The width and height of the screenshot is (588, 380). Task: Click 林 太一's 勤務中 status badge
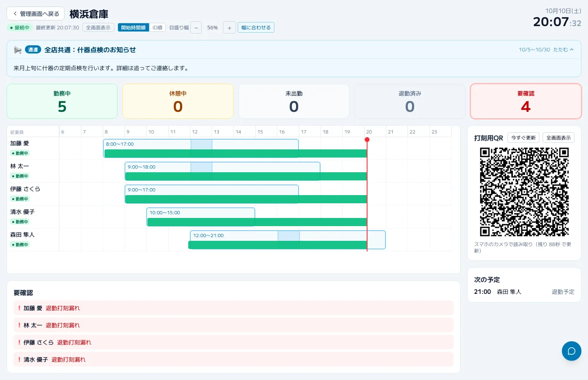point(20,176)
